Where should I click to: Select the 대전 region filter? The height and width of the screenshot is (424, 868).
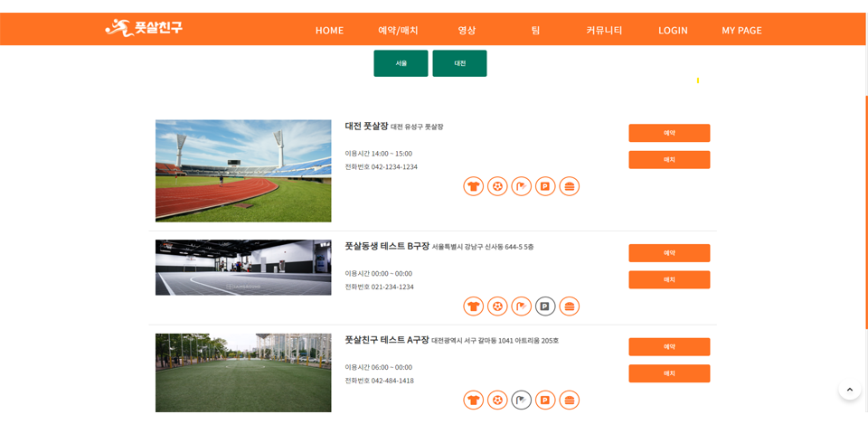(x=459, y=63)
